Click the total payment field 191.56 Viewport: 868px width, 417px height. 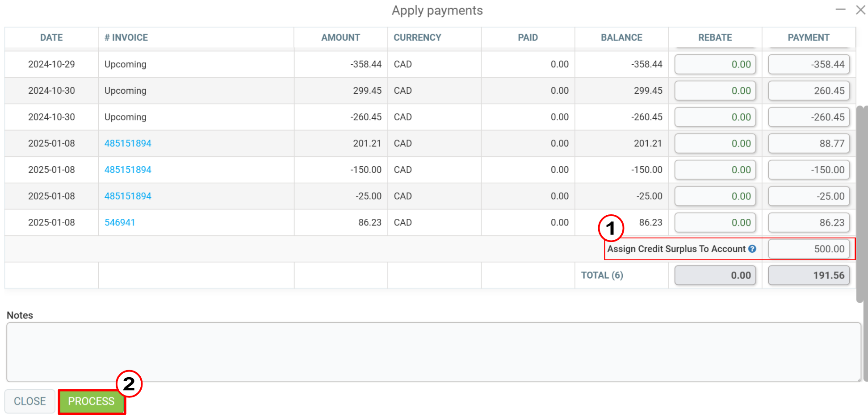click(x=809, y=275)
